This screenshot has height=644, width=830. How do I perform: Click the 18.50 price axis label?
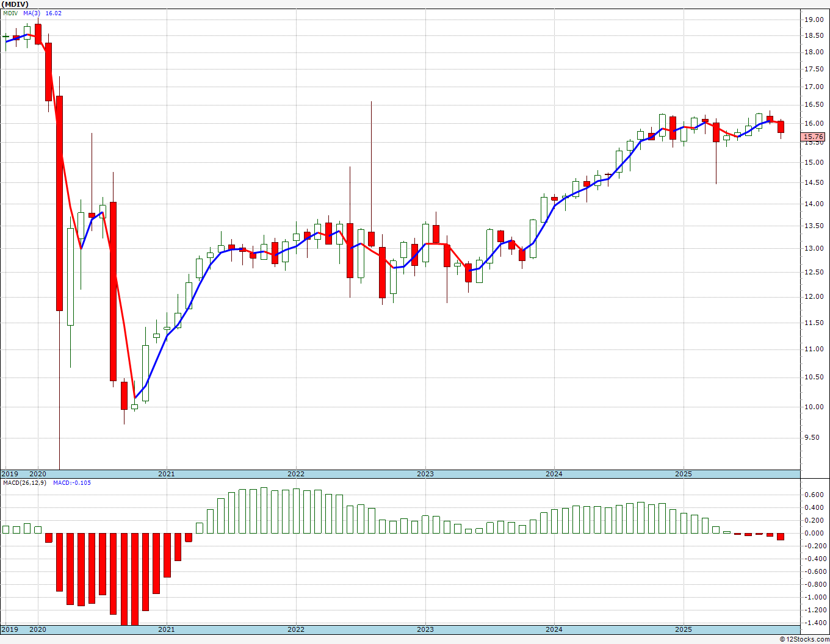click(x=814, y=36)
